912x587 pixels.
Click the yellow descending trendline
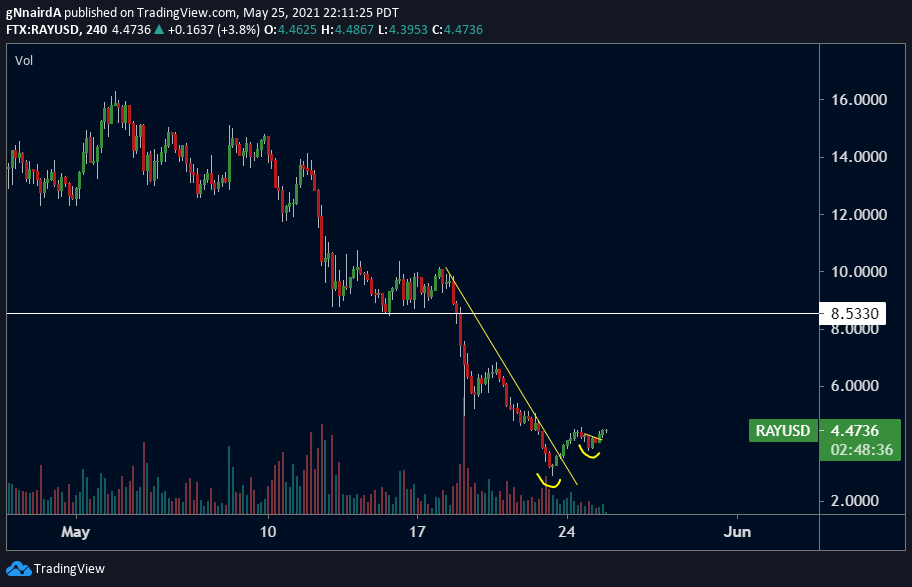[511, 376]
